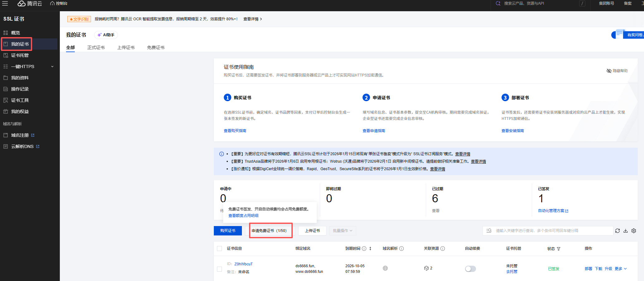
Task: Click the external link icon beside 域名注册
Action: pos(33,135)
